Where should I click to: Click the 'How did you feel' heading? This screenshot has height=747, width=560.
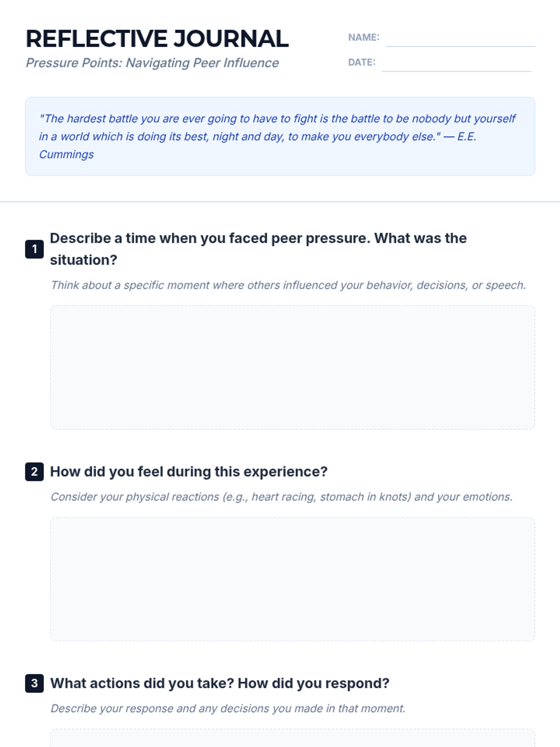pos(189,472)
